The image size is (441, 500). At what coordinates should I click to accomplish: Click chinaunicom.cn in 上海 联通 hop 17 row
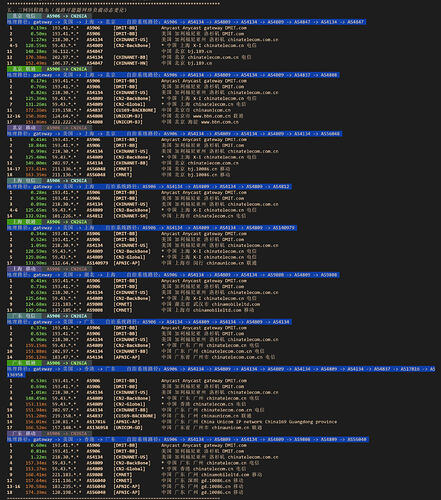[226, 263]
